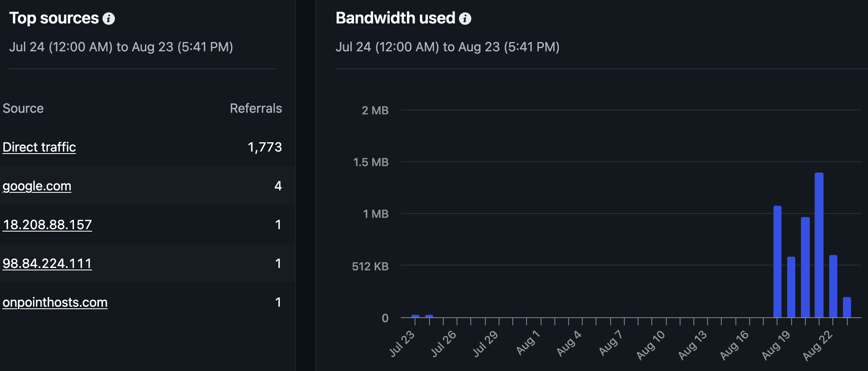Open the 98.84.224.111 source link
The image size is (868, 371).
47,263
